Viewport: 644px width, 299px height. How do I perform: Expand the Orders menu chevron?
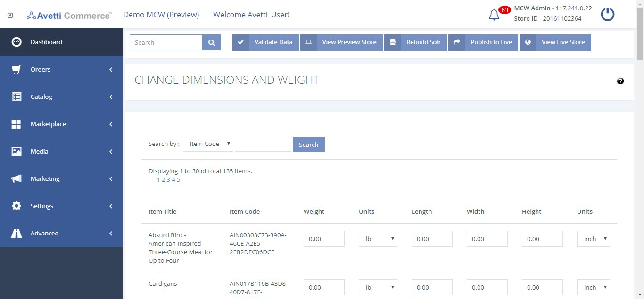(111, 69)
